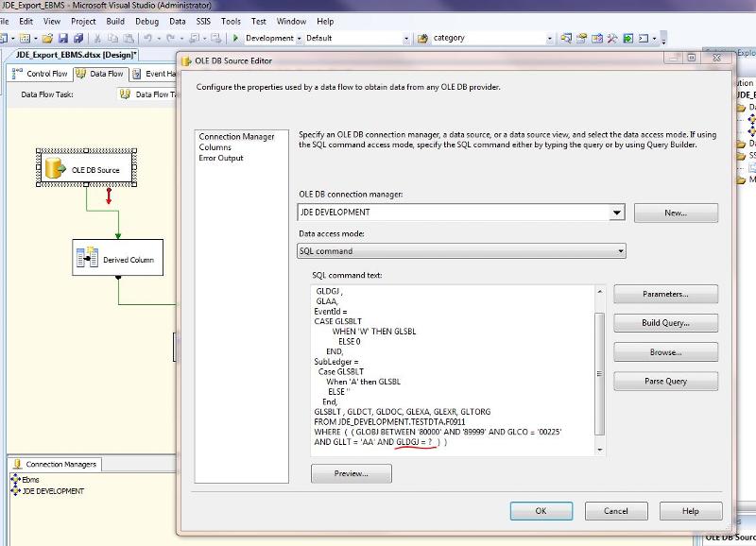Click New... connection manager button

click(x=676, y=213)
